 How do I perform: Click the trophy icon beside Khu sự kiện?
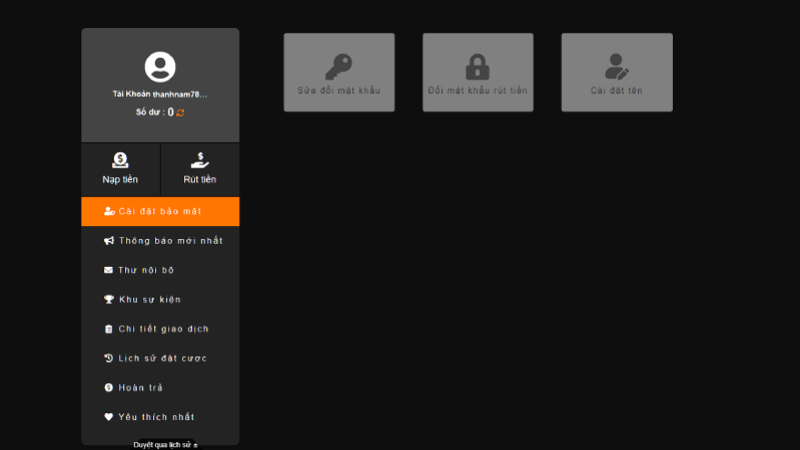pos(109,299)
